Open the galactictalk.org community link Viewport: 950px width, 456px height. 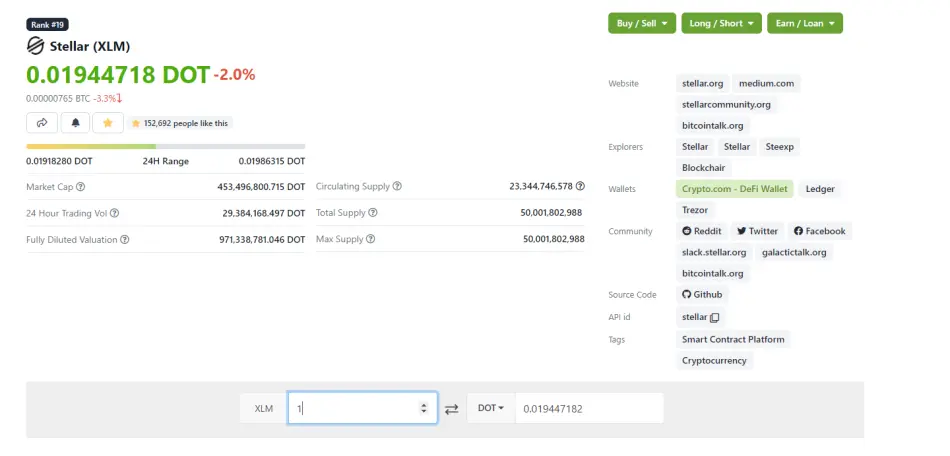point(794,252)
